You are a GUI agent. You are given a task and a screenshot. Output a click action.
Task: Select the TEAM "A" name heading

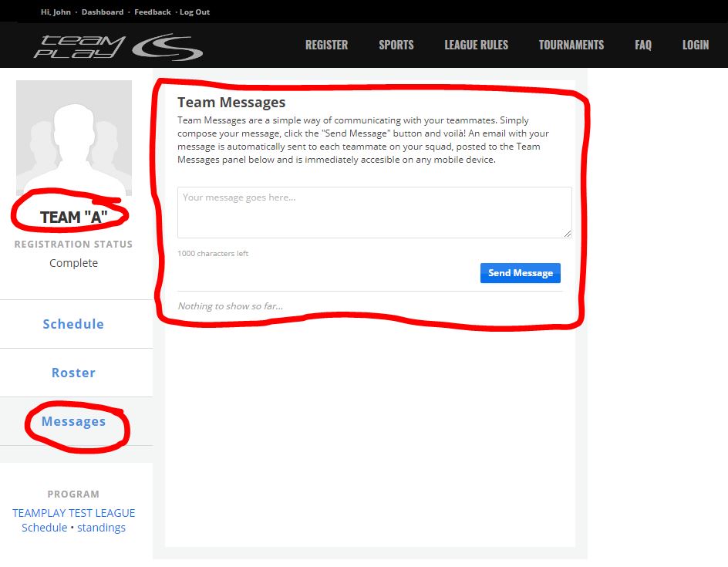click(73, 217)
